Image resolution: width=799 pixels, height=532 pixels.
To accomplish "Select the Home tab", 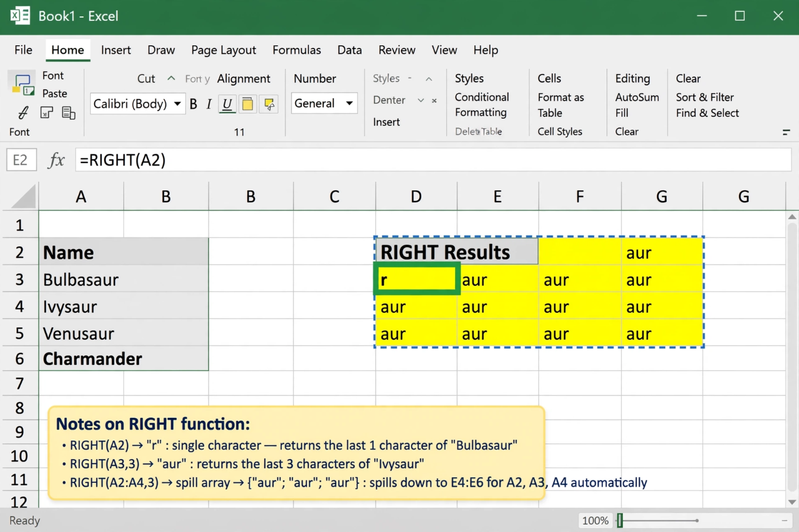I will 68,50.
